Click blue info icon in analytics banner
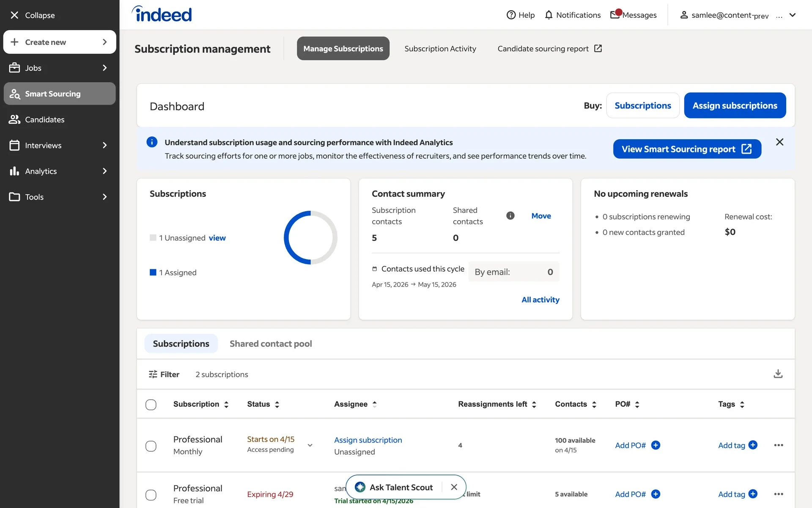812x508 pixels. point(152,142)
